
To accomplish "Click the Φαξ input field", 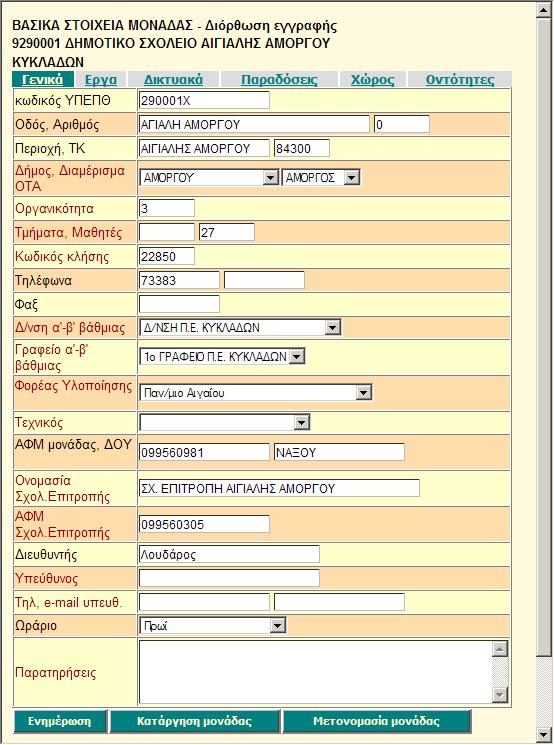I will pyautogui.click(x=179, y=304).
